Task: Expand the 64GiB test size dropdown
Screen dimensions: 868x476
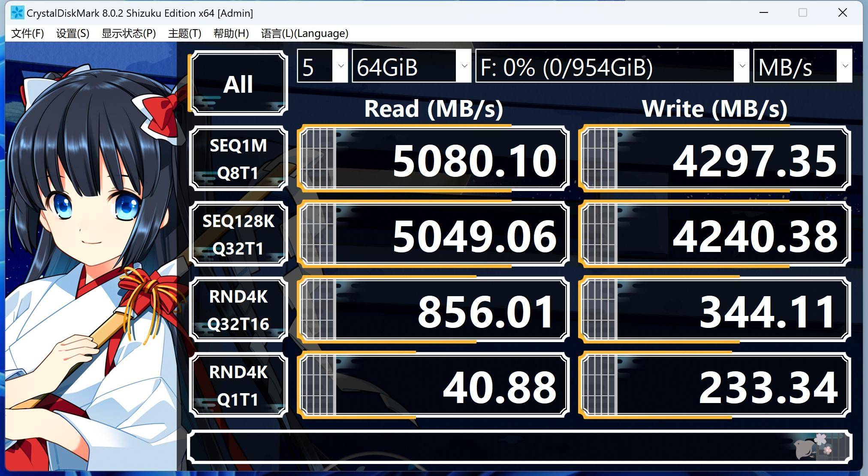Action: tap(466, 69)
